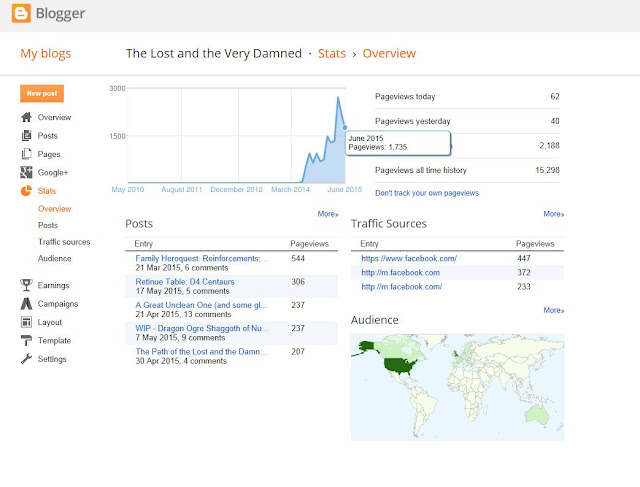The width and height of the screenshot is (640, 487).
Task: Open Settings sidebar label
Action: click(x=52, y=359)
